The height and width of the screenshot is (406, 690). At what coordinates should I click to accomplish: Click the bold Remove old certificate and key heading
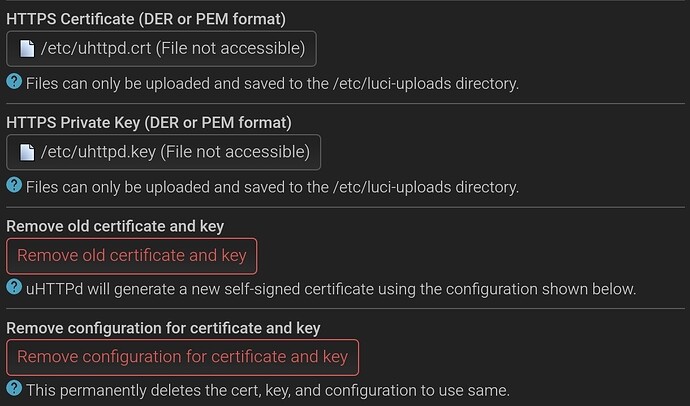(115, 225)
